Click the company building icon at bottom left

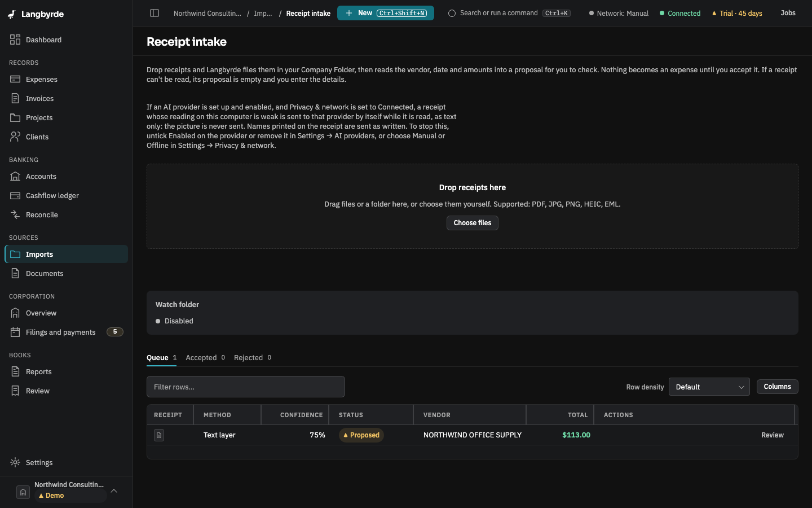(x=23, y=492)
